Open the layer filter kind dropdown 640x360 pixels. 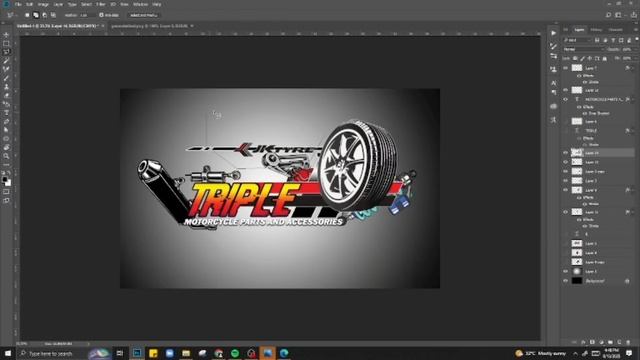577,40
